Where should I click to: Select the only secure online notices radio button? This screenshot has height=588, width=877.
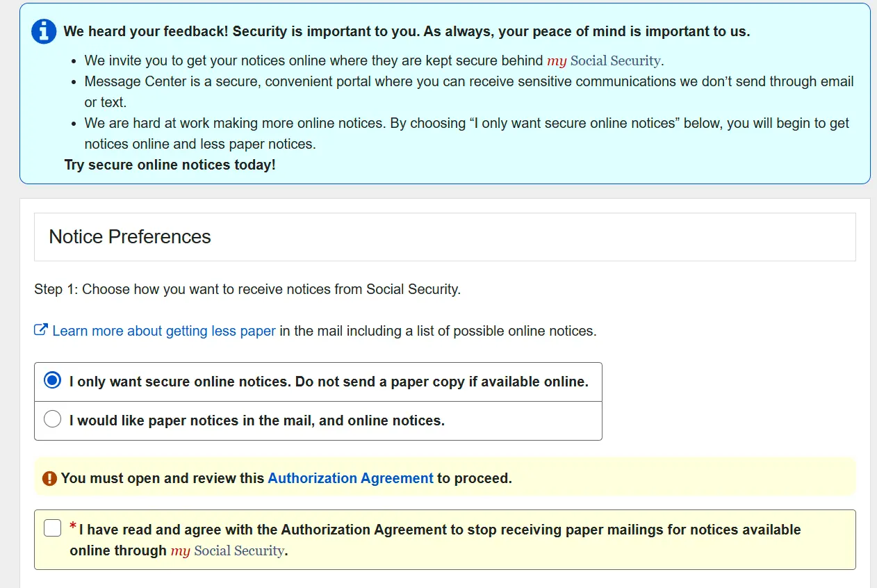click(52, 381)
